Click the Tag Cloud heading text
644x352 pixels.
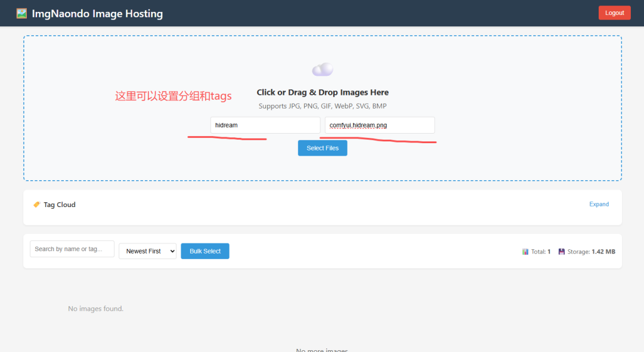point(60,205)
